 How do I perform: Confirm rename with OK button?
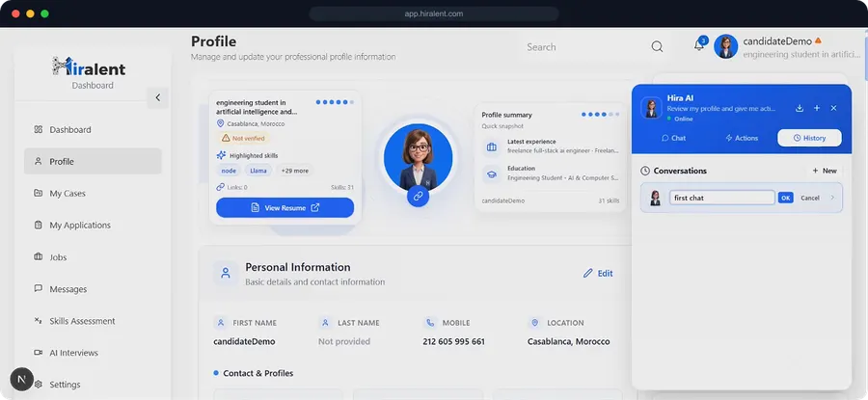point(785,198)
